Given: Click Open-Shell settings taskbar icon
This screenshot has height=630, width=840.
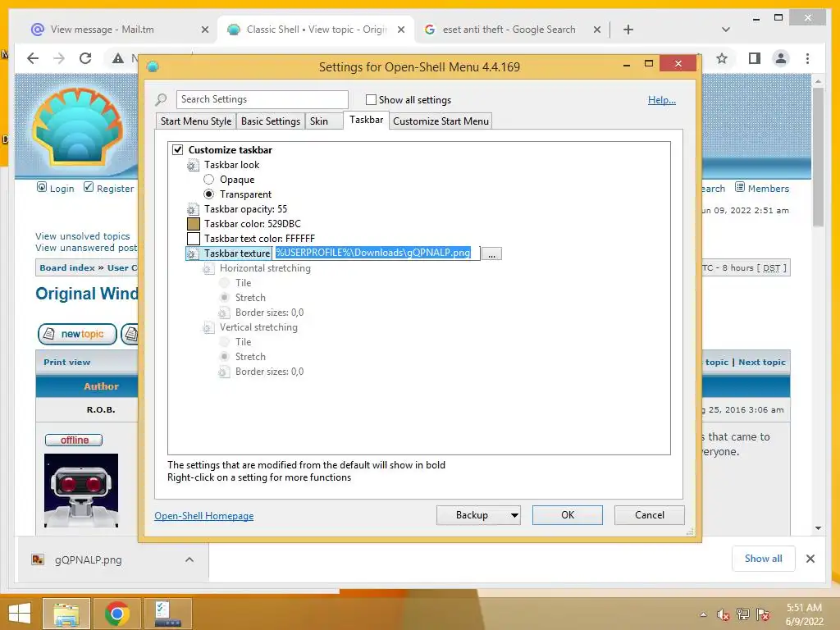Looking at the screenshot, I should [x=167, y=614].
